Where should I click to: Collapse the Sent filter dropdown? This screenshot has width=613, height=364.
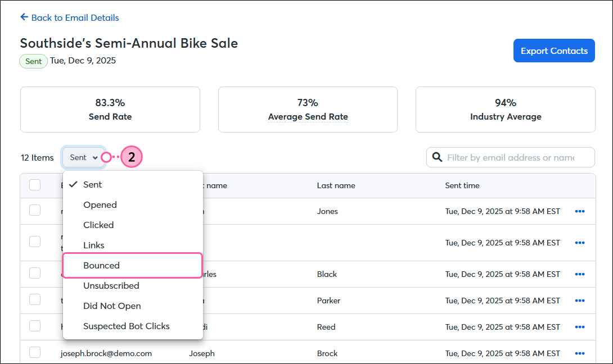(83, 158)
